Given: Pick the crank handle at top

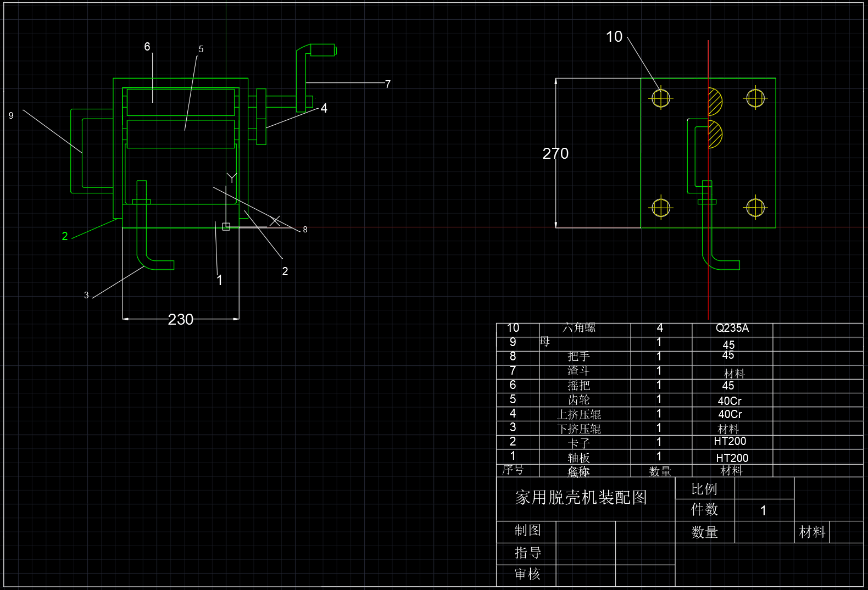Looking at the screenshot, I should coord(315,51).
